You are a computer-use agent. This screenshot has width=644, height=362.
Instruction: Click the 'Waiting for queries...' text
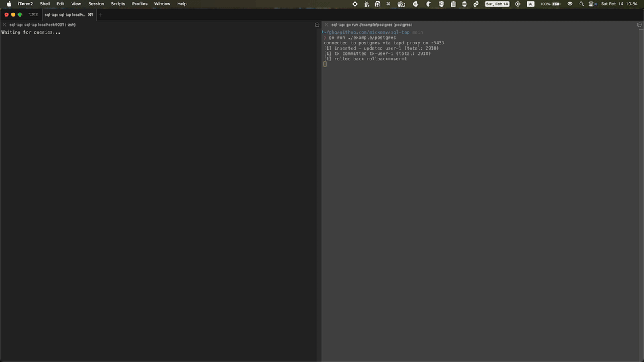click(x=31, y=32)
